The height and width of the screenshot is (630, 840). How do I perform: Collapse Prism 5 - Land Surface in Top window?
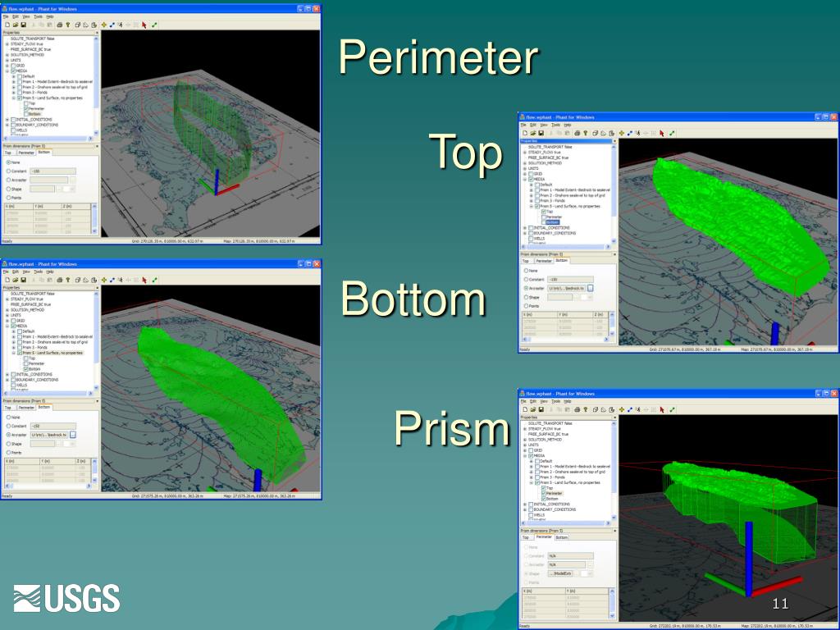[x=531, y=206]
